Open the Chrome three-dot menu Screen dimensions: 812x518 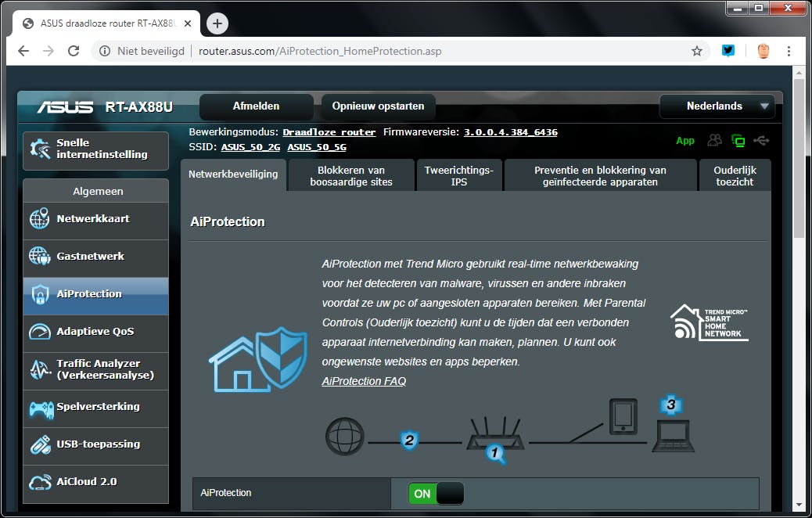(x=789, y=51)
